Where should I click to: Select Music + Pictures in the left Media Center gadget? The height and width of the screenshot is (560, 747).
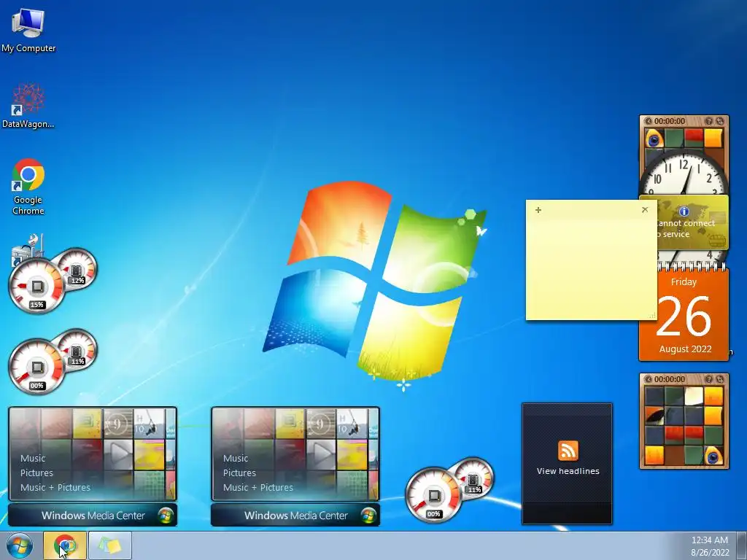55,487
